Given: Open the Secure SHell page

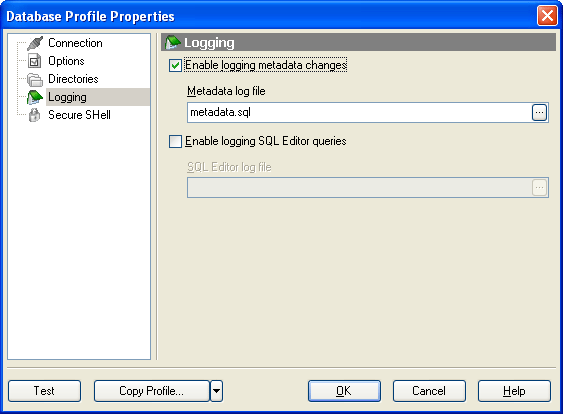Looking at the screenshot, I should (79, 115).
